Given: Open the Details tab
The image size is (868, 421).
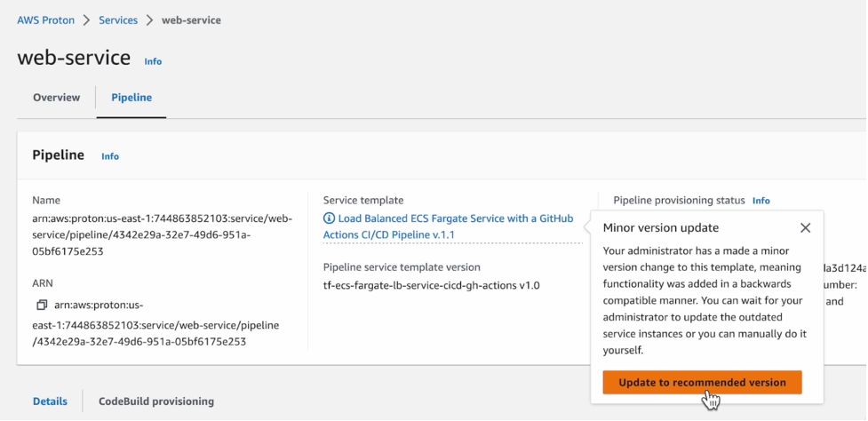Looking at the screenshot, I should click(x=50, y=401).
